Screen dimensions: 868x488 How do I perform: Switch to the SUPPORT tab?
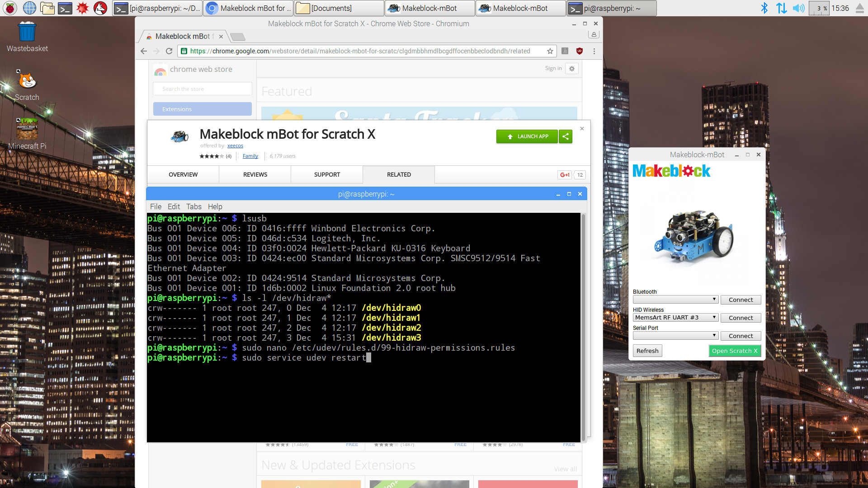coord(327,175)
